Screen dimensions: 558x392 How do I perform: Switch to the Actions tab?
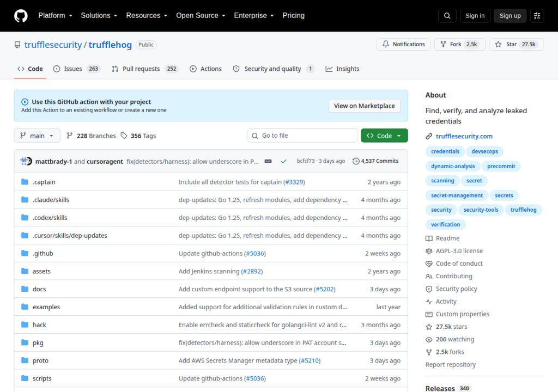205,69
